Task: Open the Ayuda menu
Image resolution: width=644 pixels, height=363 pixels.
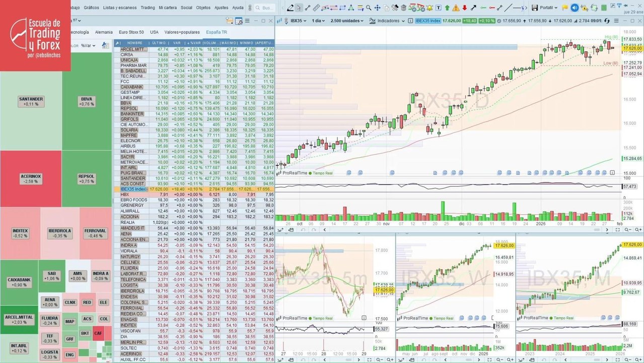Action: (238, 8)
